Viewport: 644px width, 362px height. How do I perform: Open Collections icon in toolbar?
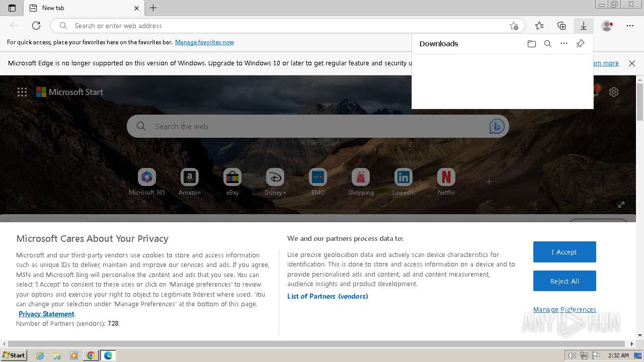tap(561, 26)
